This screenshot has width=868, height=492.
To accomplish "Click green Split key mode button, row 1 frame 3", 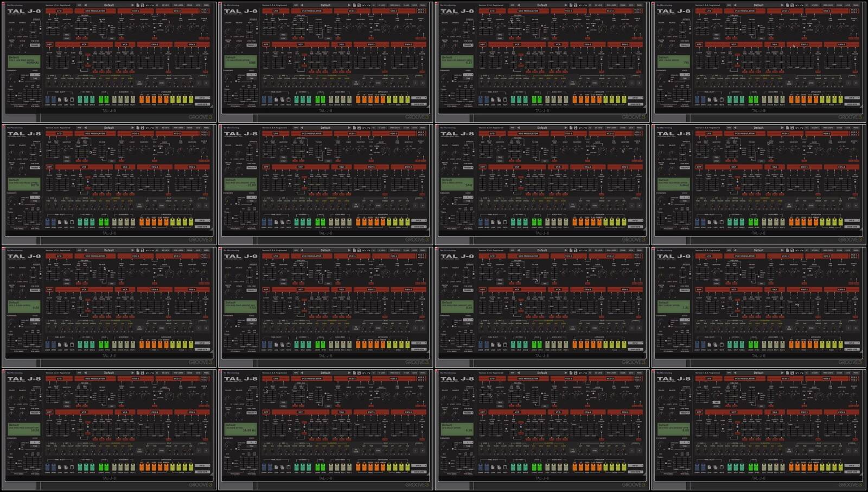I will click(519, 99).
